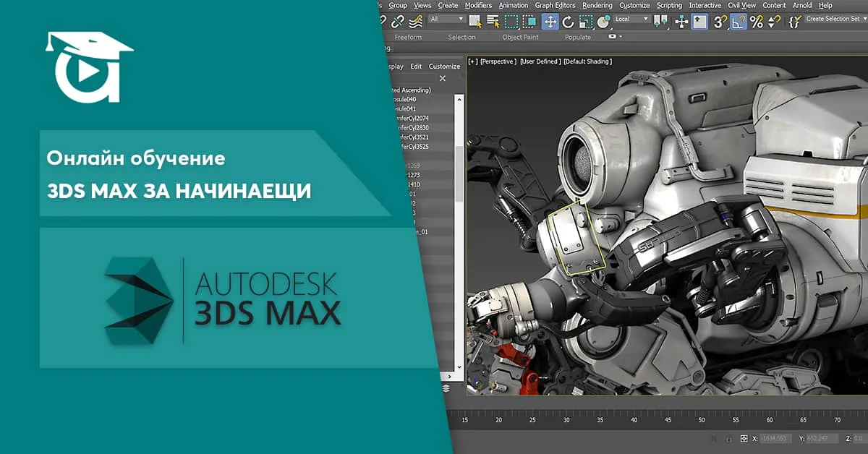Open the Animation menu
The height and width of the screenshot is (454, 868).
(514, 5)
